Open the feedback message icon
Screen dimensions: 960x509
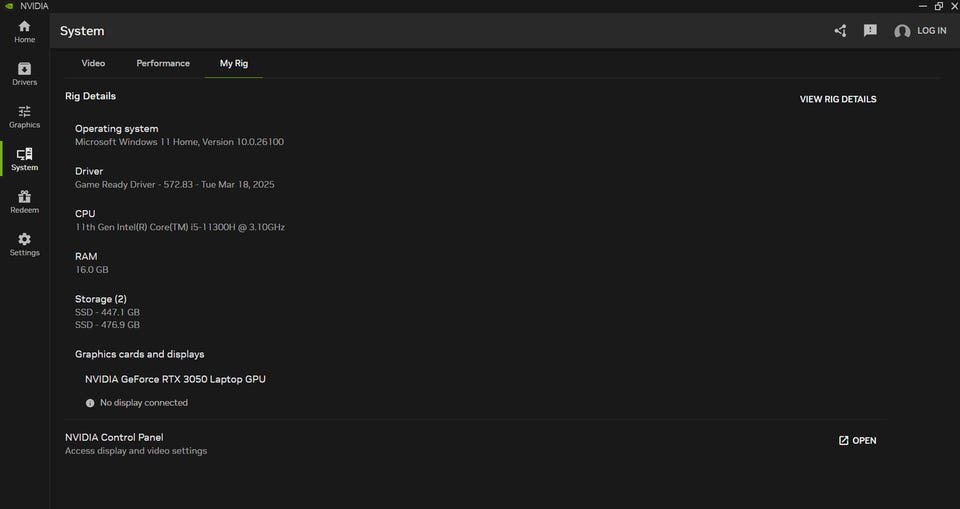(x=870, y=31)
